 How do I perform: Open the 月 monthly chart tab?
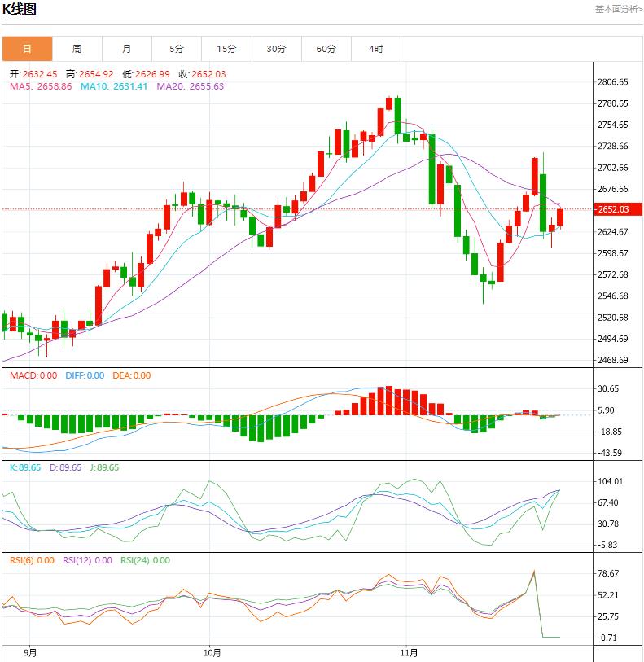[x=127, y=49]
